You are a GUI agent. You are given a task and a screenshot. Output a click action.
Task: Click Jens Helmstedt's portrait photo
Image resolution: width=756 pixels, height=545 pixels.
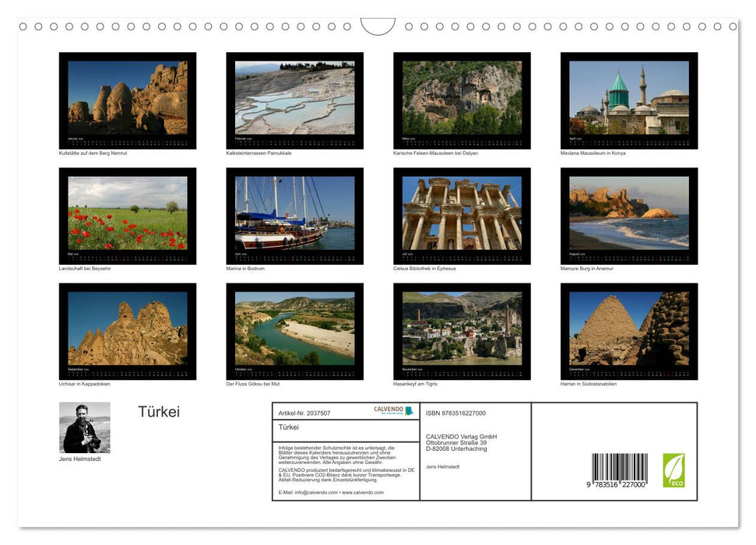pyautogui.click(x=84, y=427)
